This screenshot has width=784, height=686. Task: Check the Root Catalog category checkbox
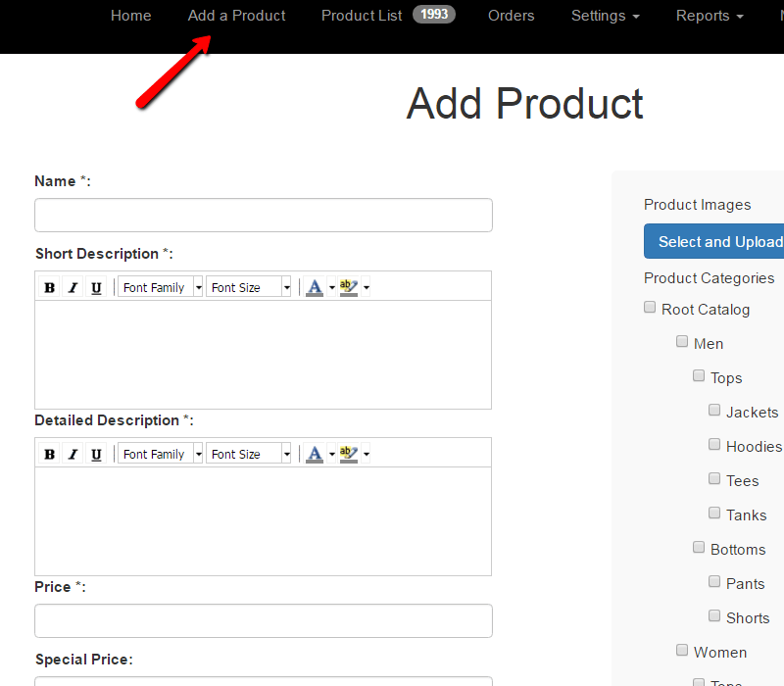(x=650, y=308)
